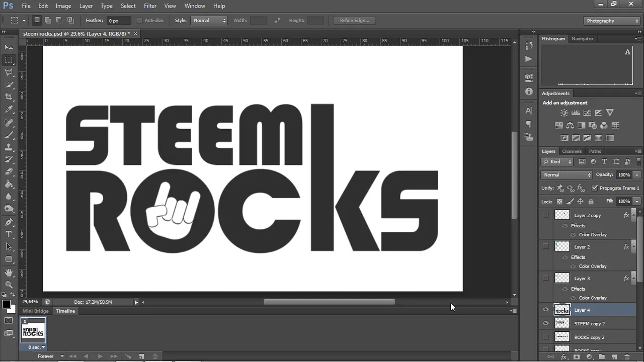
Task: Select timeline frame 1 thumbnail
Action: point(33,331)
